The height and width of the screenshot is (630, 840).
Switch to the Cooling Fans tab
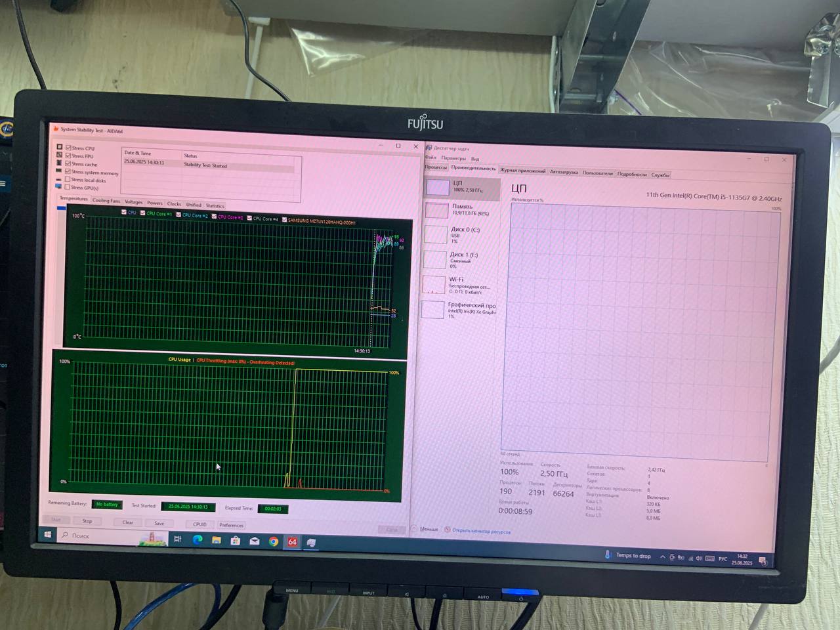coord(106,200)
